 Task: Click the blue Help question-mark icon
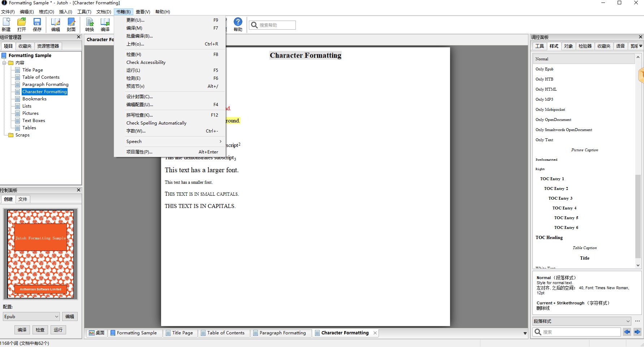coord(238,22)
